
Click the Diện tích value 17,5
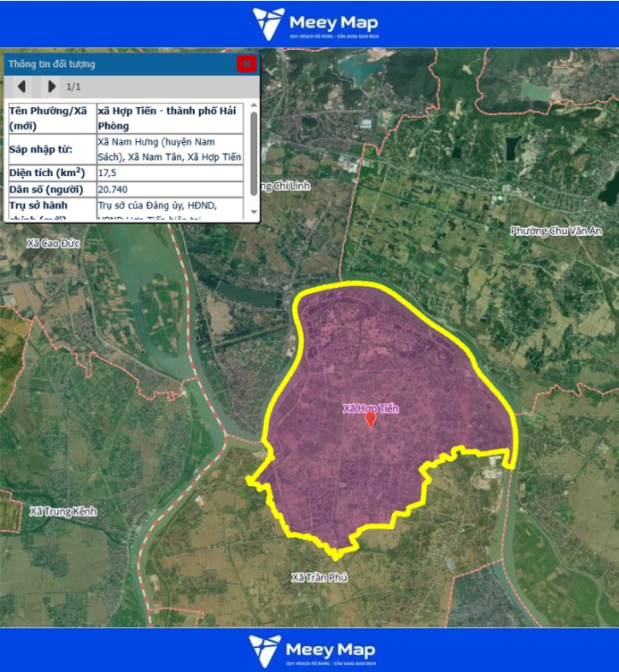(108, 172)
